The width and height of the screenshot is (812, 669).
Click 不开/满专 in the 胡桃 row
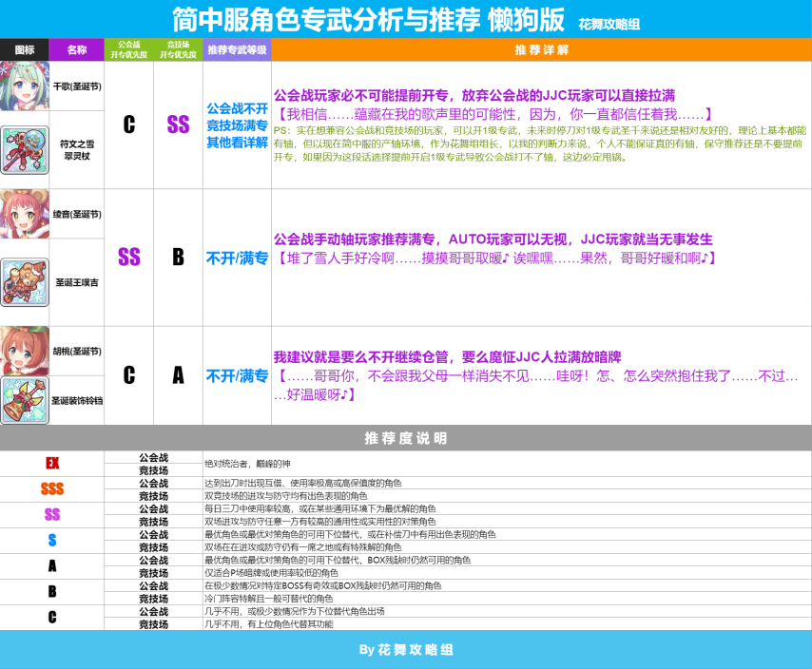[x=237, y=375]
